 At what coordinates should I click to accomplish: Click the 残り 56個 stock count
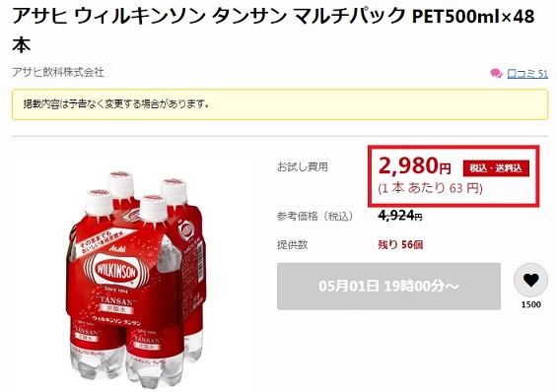coord(400,244)
